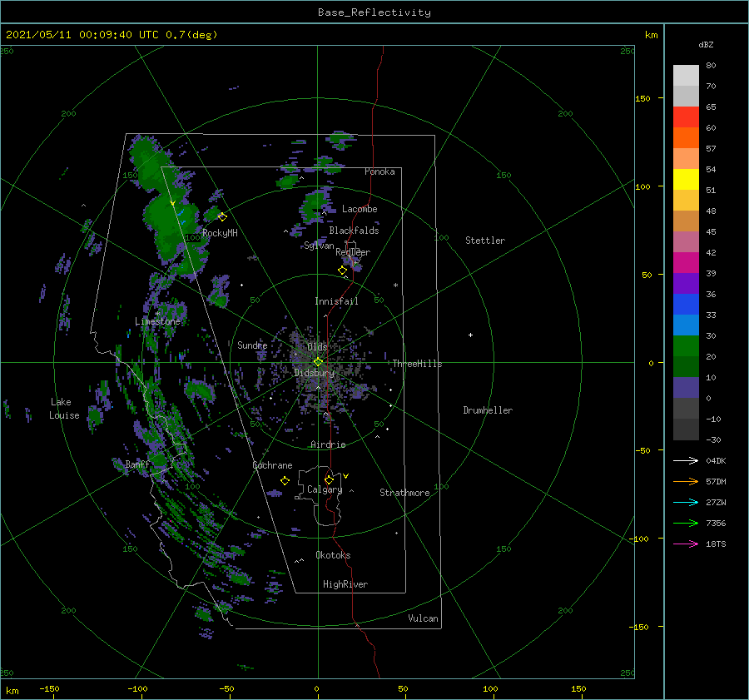Click the 18TS legend text
749x700 pixels.
click(716, 544)
